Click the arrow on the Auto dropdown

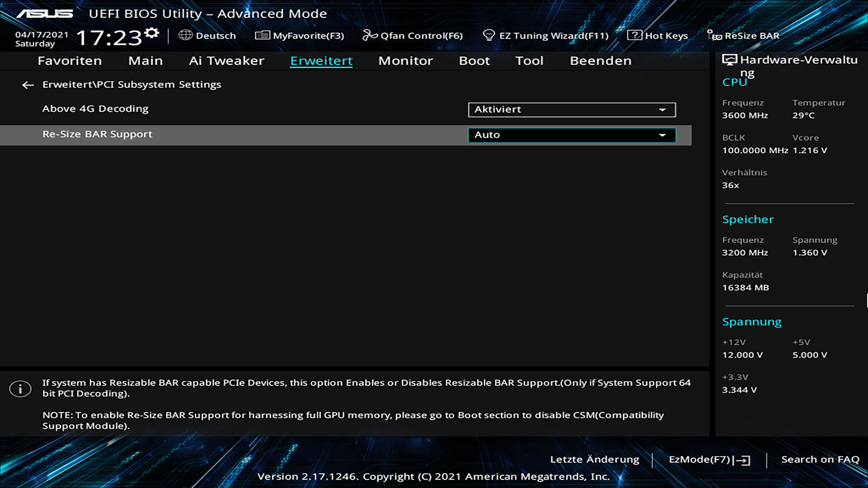[662, 135]
